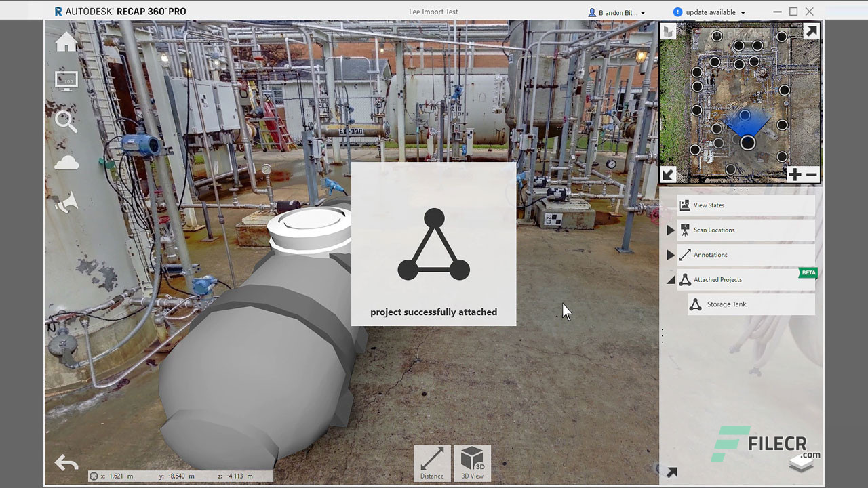Click the user profile silhouette icon
The image size is (868, 488).
click(x=592, y=12)
